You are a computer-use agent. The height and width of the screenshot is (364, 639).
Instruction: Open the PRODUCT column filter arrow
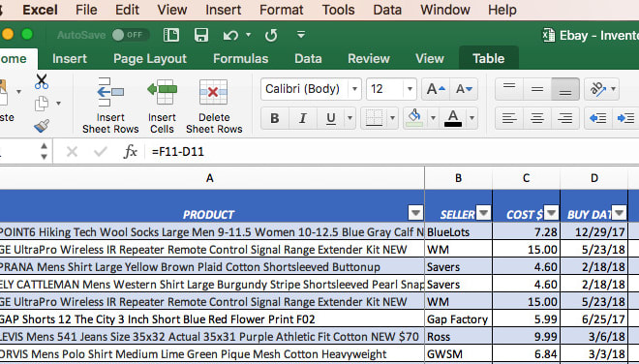415,213
